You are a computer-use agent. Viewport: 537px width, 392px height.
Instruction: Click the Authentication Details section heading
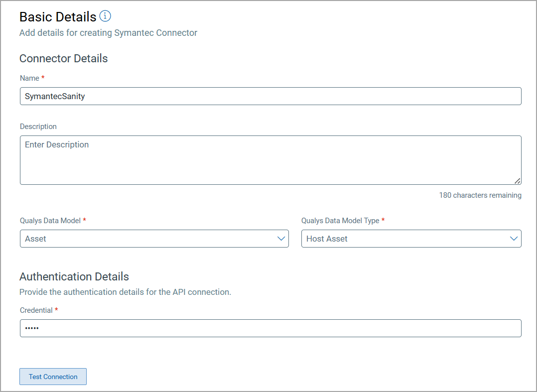click(74, 276)
